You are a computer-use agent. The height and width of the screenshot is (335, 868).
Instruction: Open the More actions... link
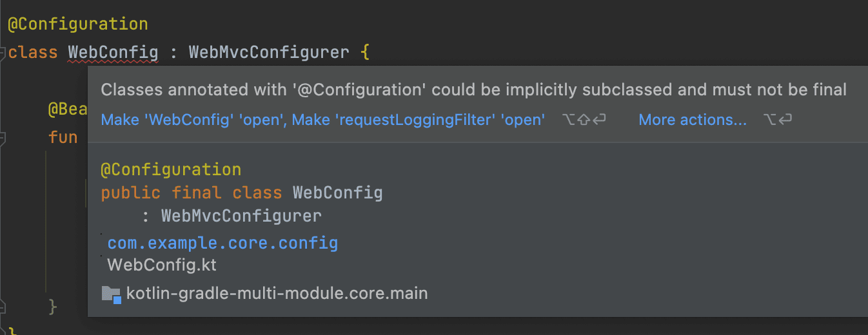(x=693, y=120)
